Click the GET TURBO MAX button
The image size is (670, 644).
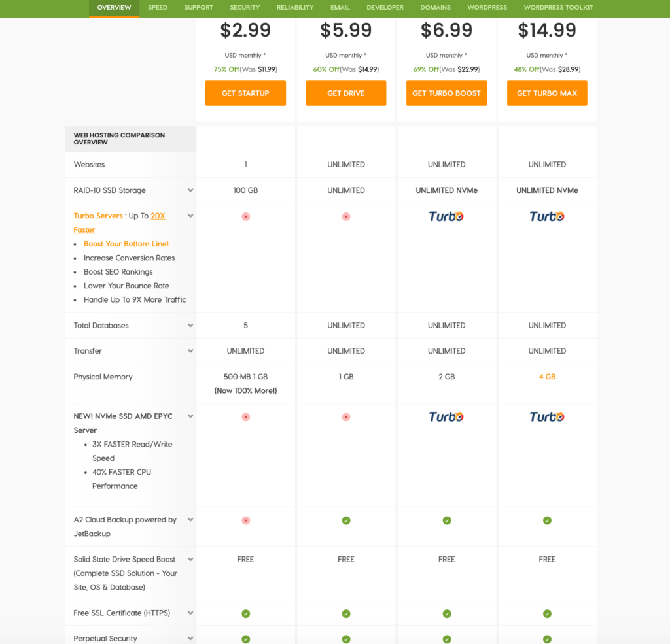pyautogui.click(x=547, y=93)
